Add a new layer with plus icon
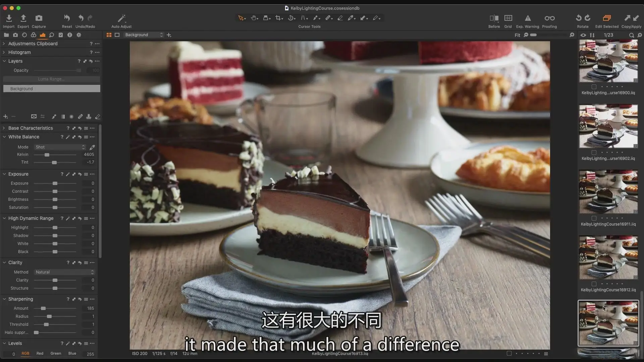The image size is (644, 362). (x=5, y=117)
